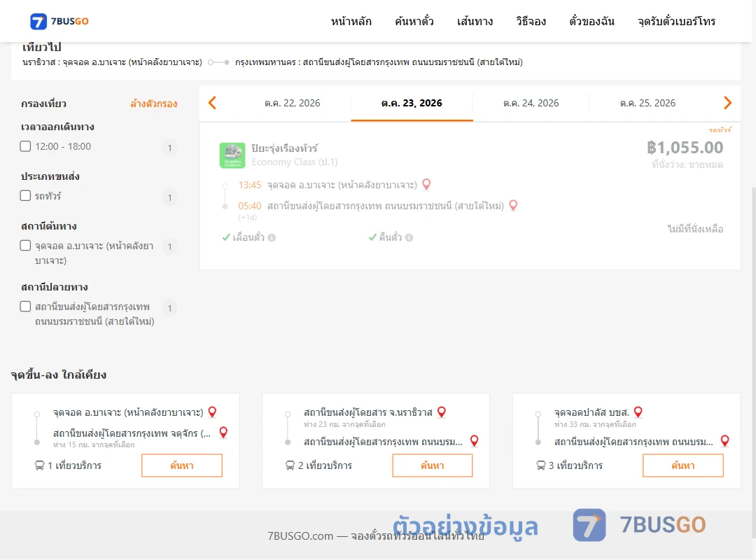Show info icon next to เลื่อนตั๋ว

(x=272, y=237)
